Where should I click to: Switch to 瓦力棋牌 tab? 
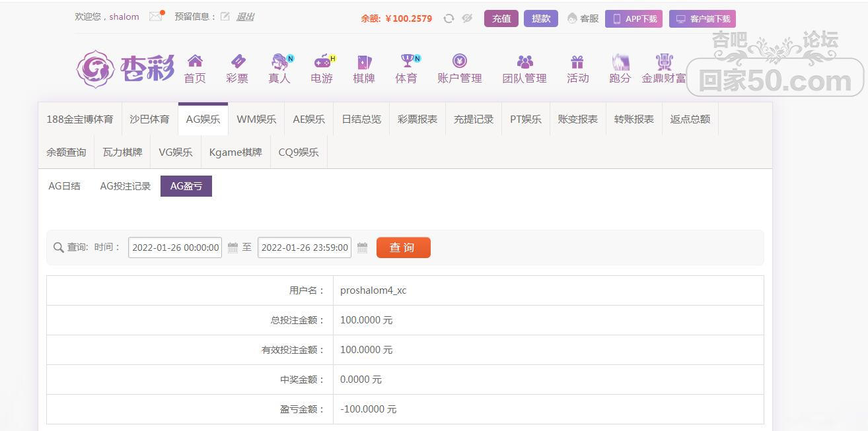(x=122, y=152)
